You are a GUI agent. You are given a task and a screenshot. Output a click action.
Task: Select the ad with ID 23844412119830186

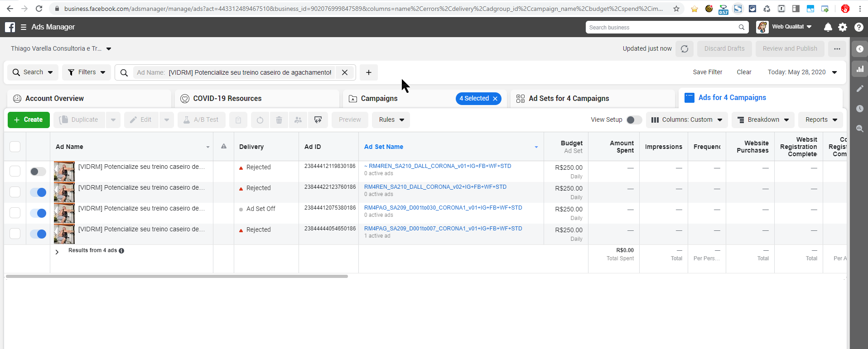click(15, 171)
